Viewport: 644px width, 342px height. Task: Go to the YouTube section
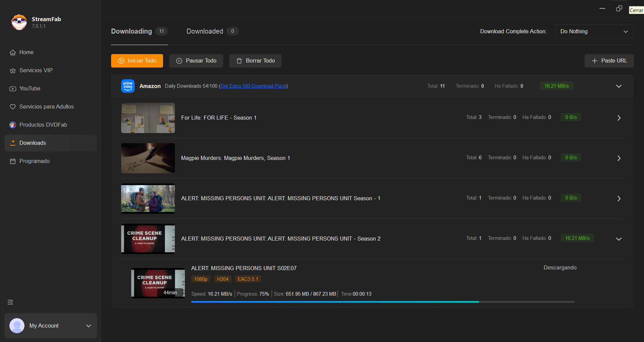[x=30, y=89]
